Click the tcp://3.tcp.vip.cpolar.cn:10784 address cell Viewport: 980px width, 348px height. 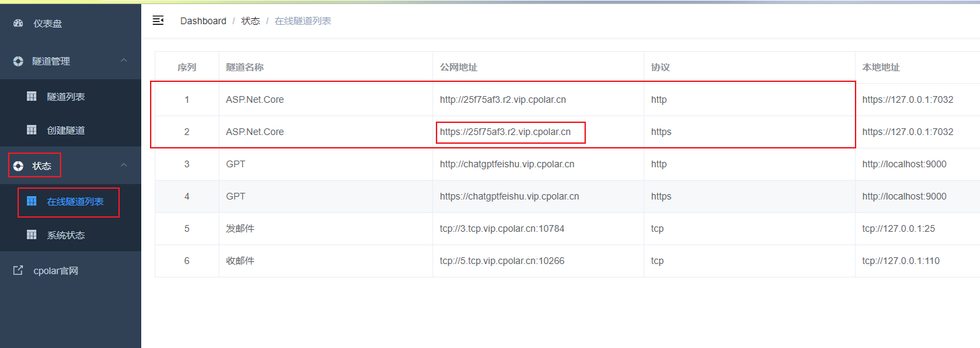pyautogui.click(x=502, y=228)
